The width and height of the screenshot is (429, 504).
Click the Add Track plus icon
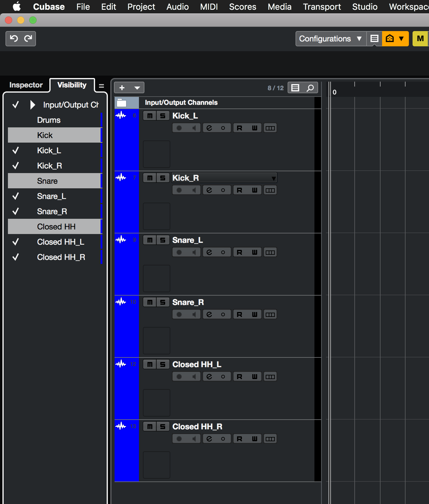(x=122, y=88)
